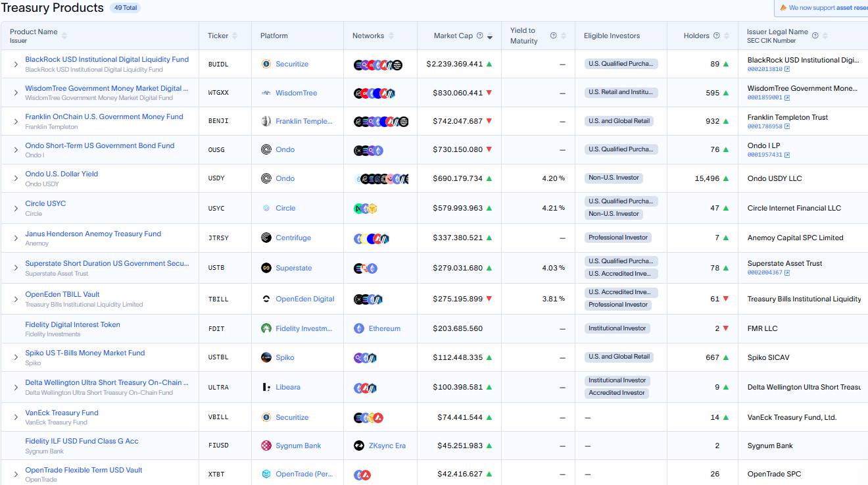Expand the Delta Wellington Ultra Short Treasury row

coord(16,387)
